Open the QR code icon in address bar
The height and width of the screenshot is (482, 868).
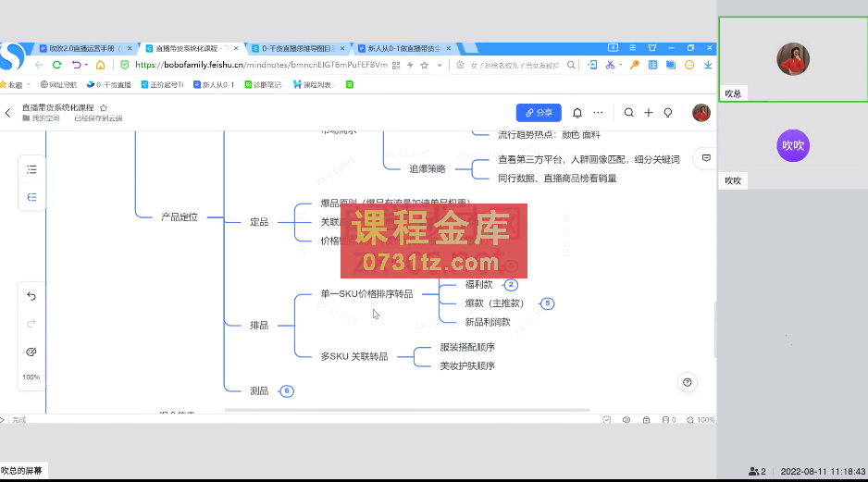coord(396,66)
